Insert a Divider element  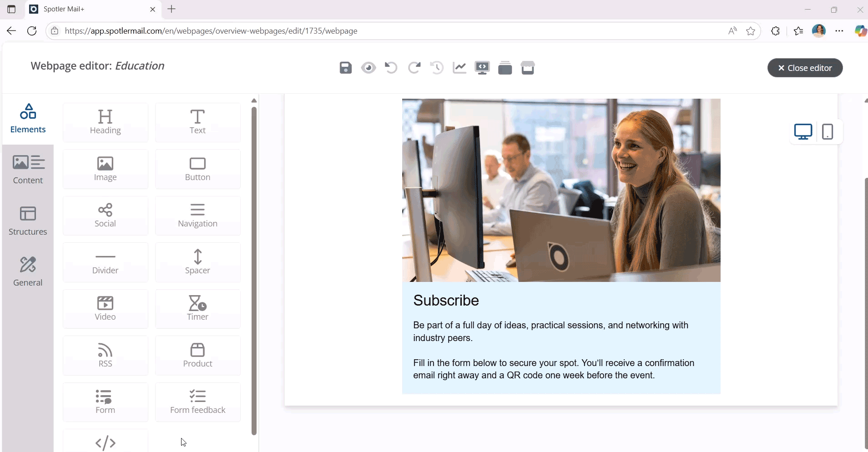[x=105, y=262]
